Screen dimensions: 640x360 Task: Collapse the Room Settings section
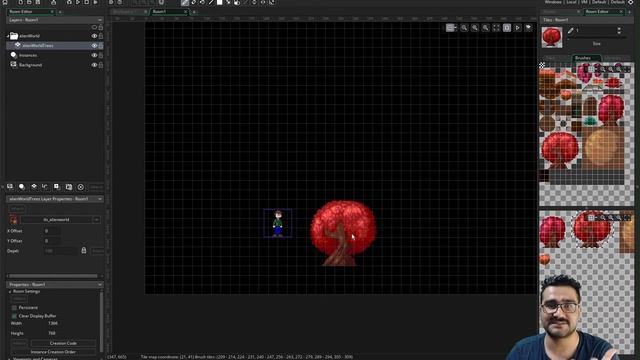point(10,291)
